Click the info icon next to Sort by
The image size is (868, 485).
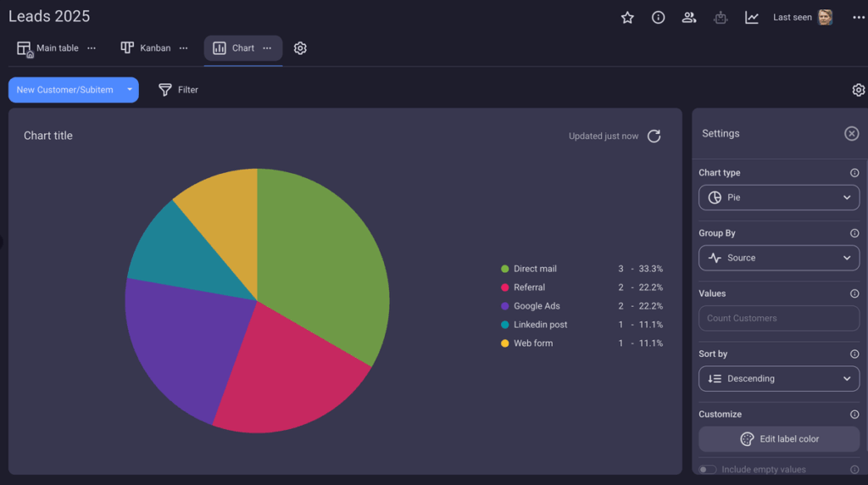(854, 354)
